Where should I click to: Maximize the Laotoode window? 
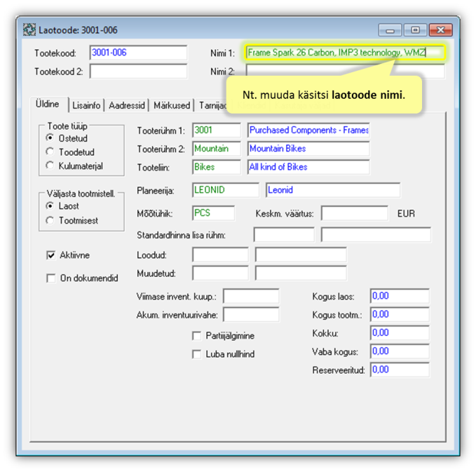[415, 30]
